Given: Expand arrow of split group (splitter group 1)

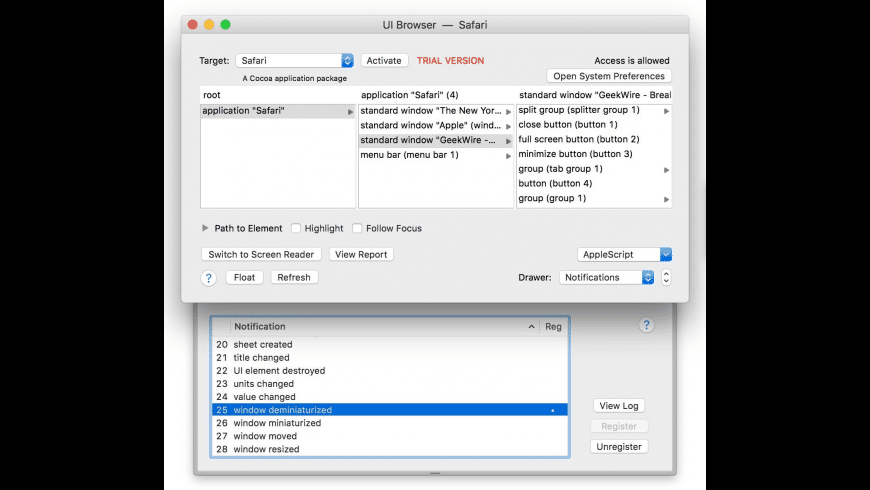Looking at the screenshot, I should [666, 111].
